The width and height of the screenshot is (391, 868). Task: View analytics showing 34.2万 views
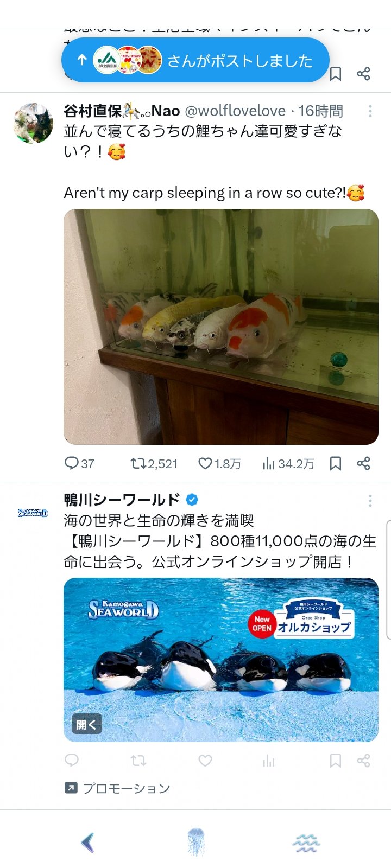tap(288, 463)
